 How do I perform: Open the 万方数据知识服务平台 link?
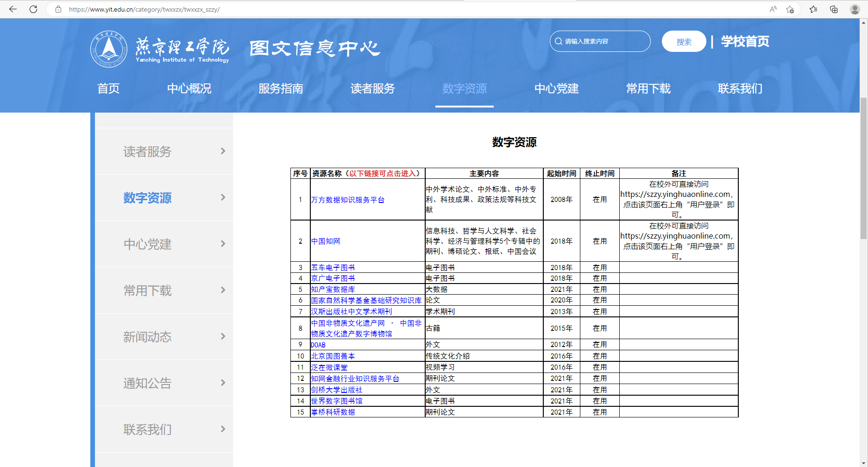click(348, 200)
